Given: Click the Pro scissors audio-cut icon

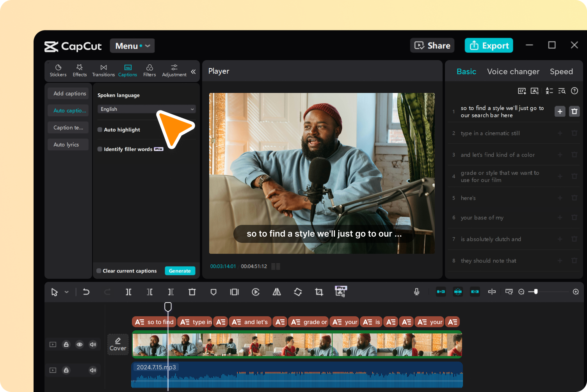Looking at the screenshot, I should (x=341, y=291).
